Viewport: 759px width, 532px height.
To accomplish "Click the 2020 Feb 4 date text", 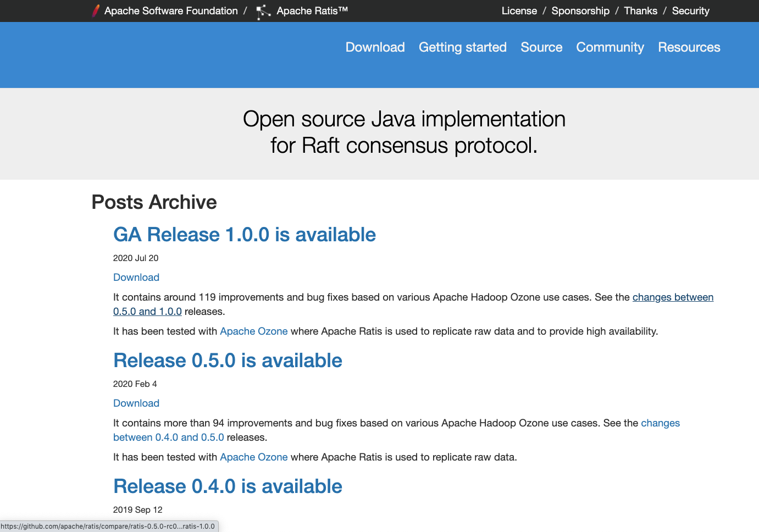I will coord(135,384).
